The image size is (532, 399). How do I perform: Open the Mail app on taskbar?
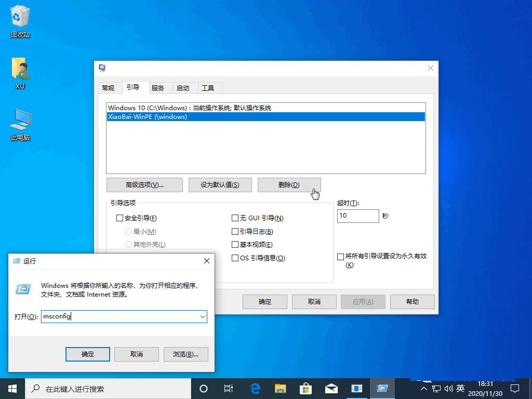tap(331, 389)
